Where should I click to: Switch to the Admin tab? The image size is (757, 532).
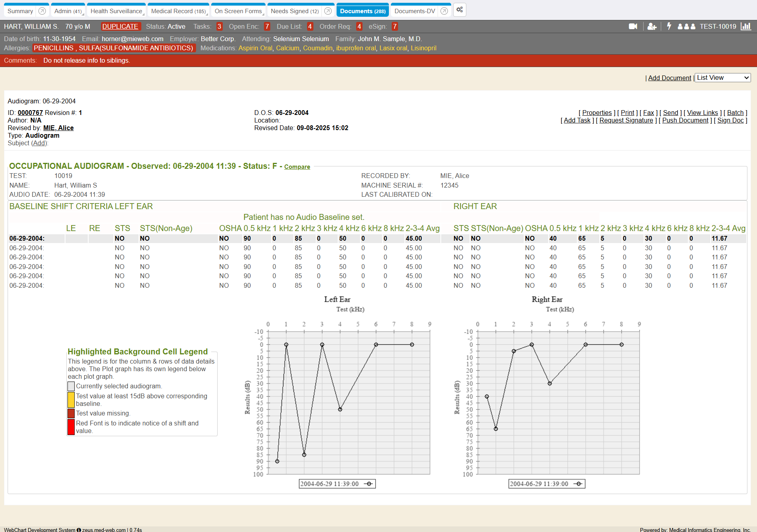[67, 11]
